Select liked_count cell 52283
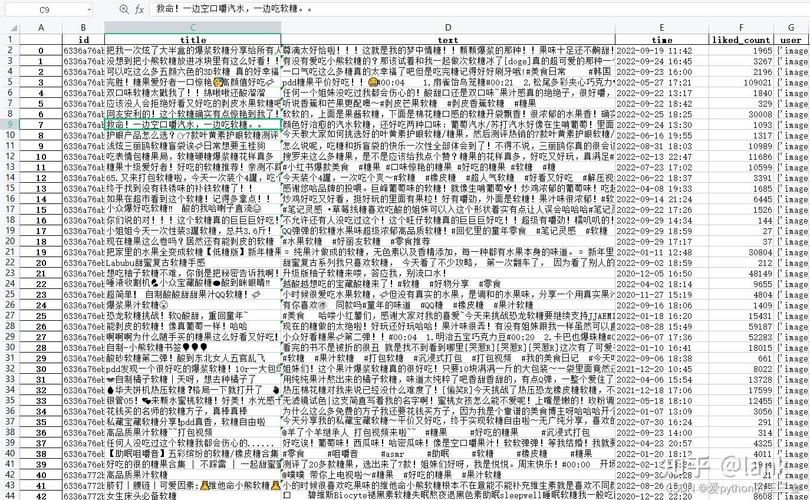 pyautogui.click(x=741, y=336)
